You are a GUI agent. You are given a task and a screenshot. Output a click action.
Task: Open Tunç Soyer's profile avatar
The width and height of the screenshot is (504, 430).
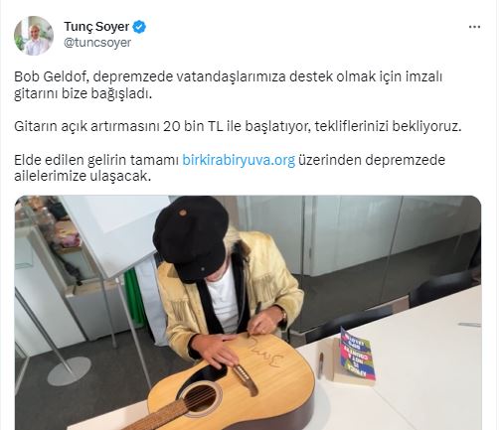click(x=34, y=35)
